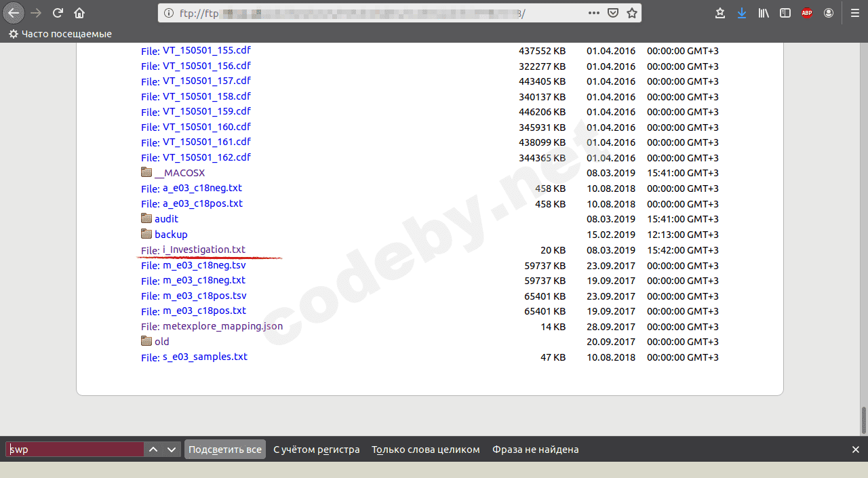
Task: Reload the FTP page
Action: (58, 12)
